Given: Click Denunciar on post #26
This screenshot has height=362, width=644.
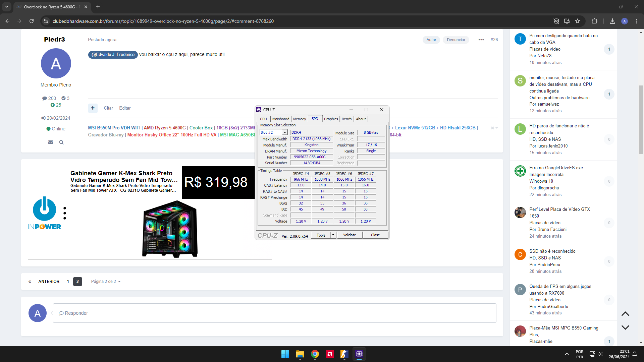Looking at the screenshot, I should pyautogui.click(x=456, y=40).
